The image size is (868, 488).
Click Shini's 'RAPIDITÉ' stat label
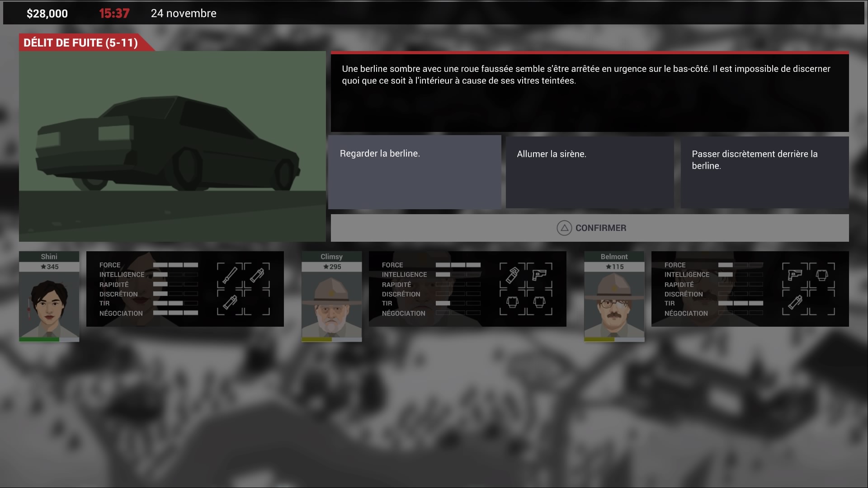click(x=114, y=285)
